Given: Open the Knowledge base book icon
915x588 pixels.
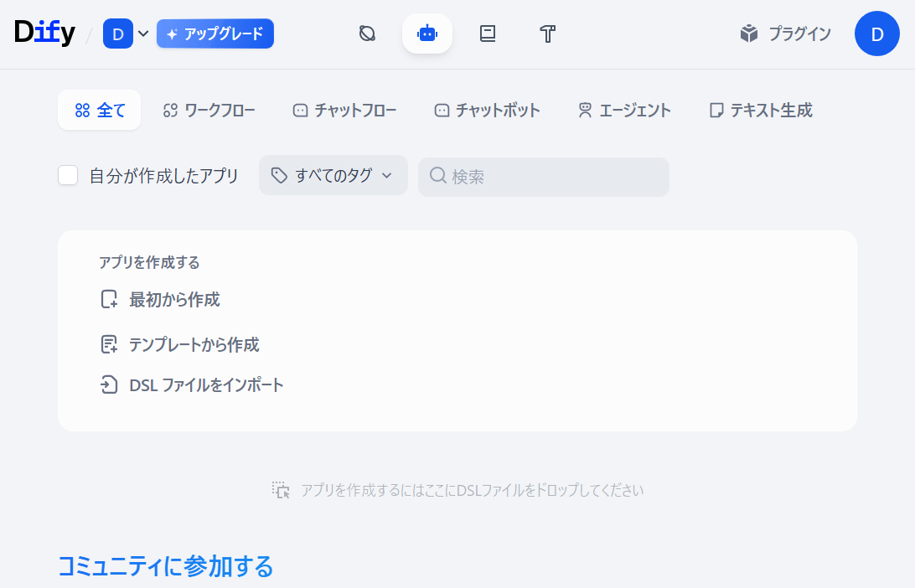Looking at the screenshot, I should (487, 34).
